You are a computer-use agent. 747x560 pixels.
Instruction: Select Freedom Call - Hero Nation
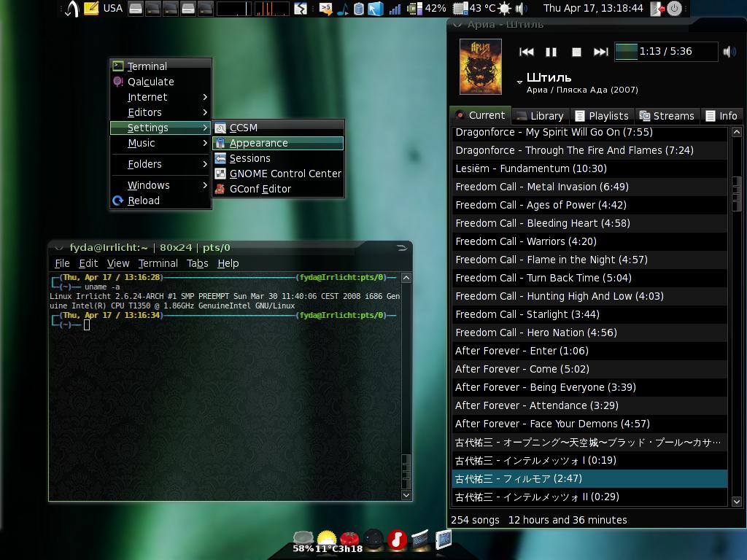tap(589, 332)
